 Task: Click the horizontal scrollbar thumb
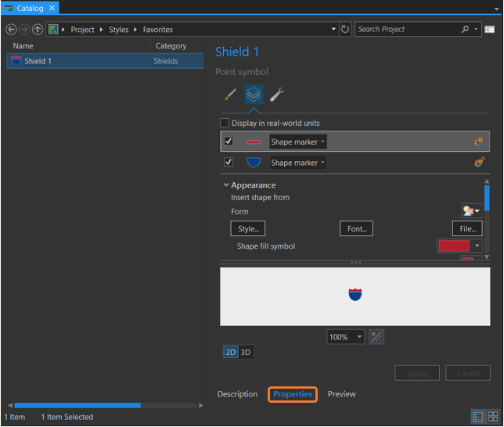coord(77,405)
